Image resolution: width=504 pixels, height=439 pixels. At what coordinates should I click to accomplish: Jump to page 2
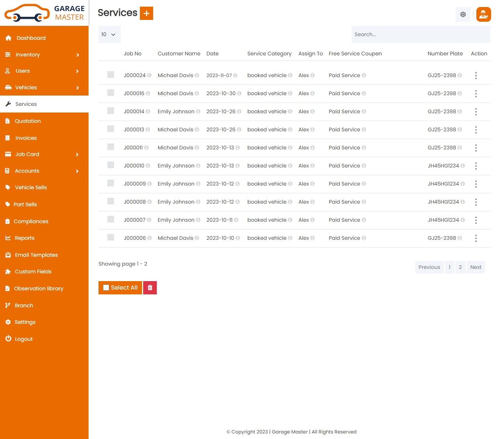point(460,267)
